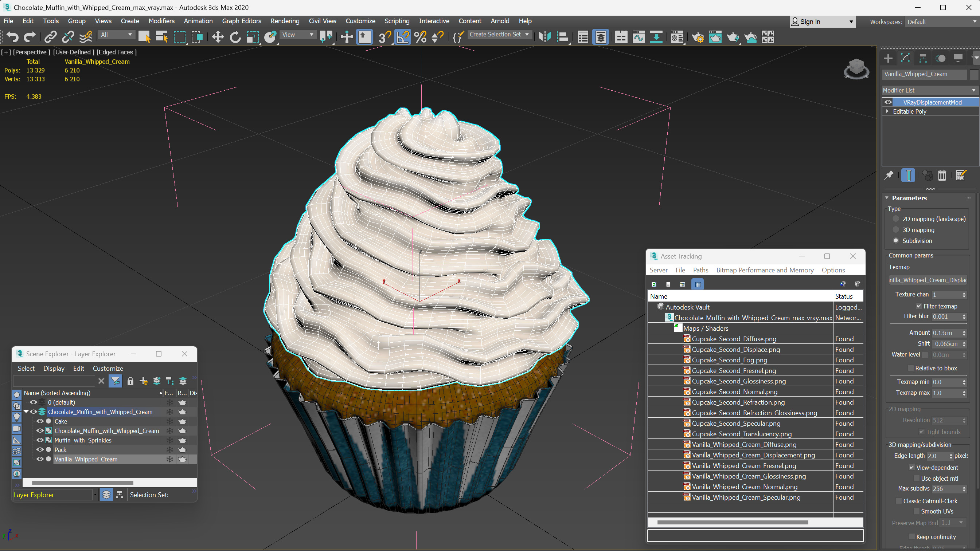This screenshot has width=980, height=551.
Task: Toggle the View-dependent checkbox
Action: point(912,467)
